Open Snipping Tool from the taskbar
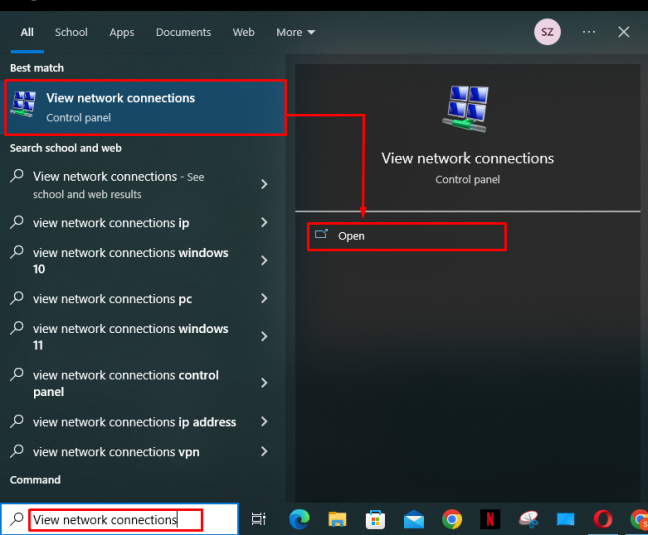648x535 pixels. coord(528,520)
